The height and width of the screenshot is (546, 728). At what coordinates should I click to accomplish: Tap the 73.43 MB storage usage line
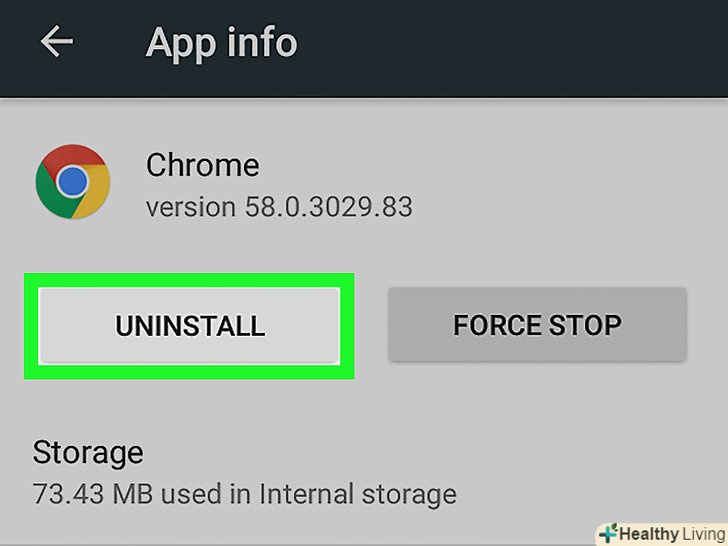click(x=244, y=493)
